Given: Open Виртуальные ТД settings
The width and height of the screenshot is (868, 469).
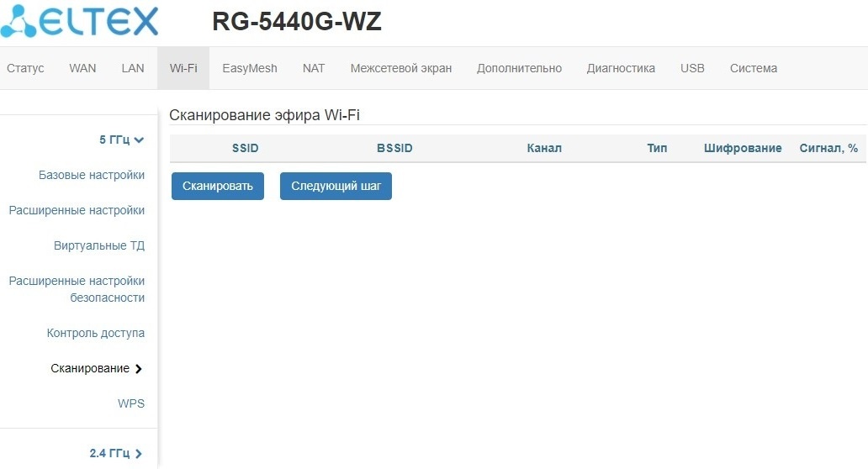Looking at the screenshot, I should point(99,245).
